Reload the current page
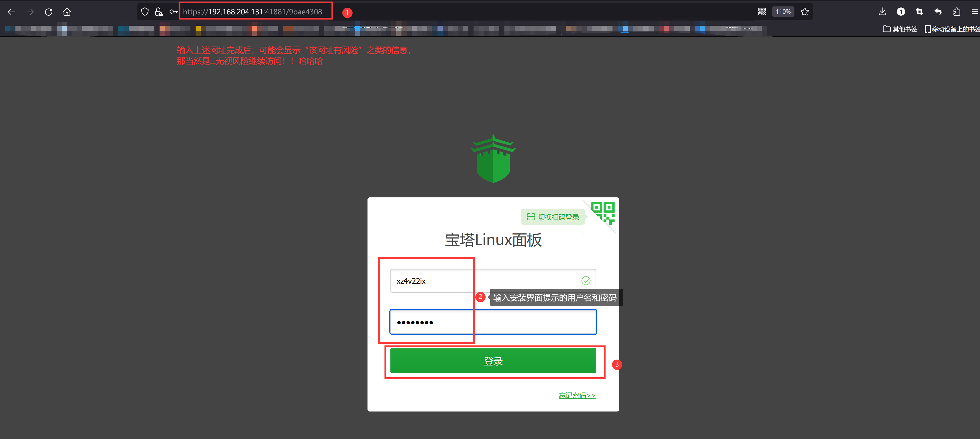Image resolution: width=980 pixels, height=439 pixels. tap(48, 12)
